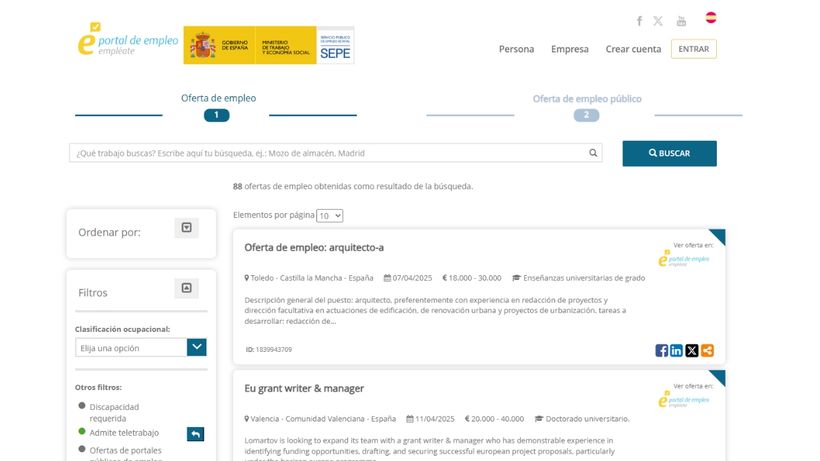Share arquitecto-a offer on X
820x461 pixels.
[692, 350]
